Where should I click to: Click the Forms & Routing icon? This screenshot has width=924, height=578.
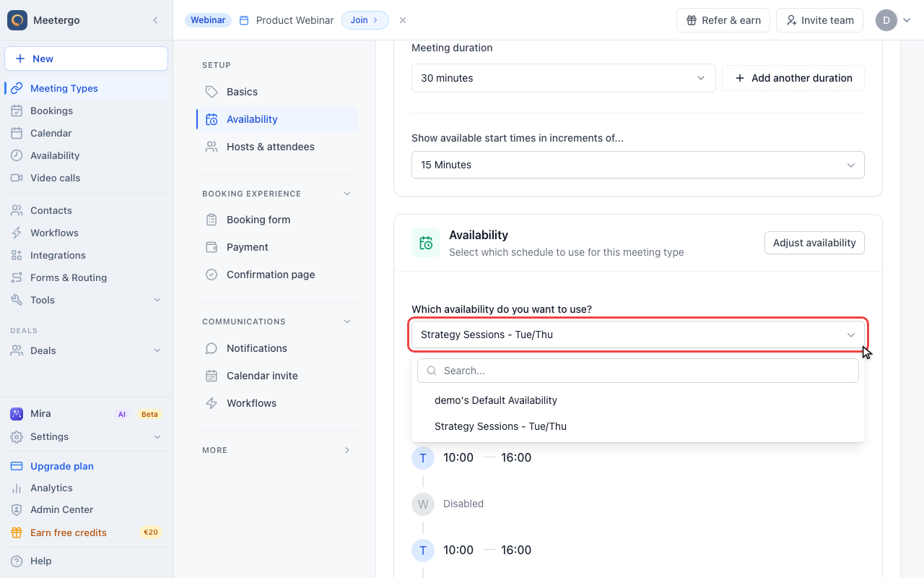[17, 277]
